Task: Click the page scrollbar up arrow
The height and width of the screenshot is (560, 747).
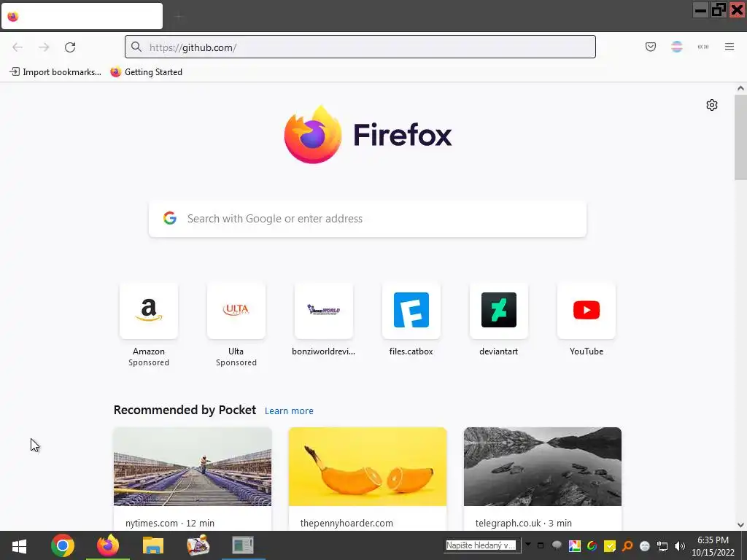Action: coord(740,88)
